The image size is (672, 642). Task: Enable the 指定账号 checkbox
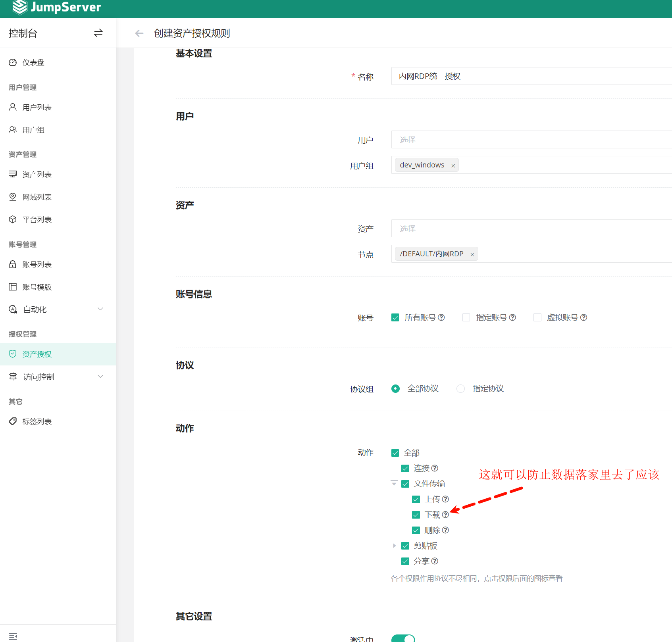coord(466,317)
